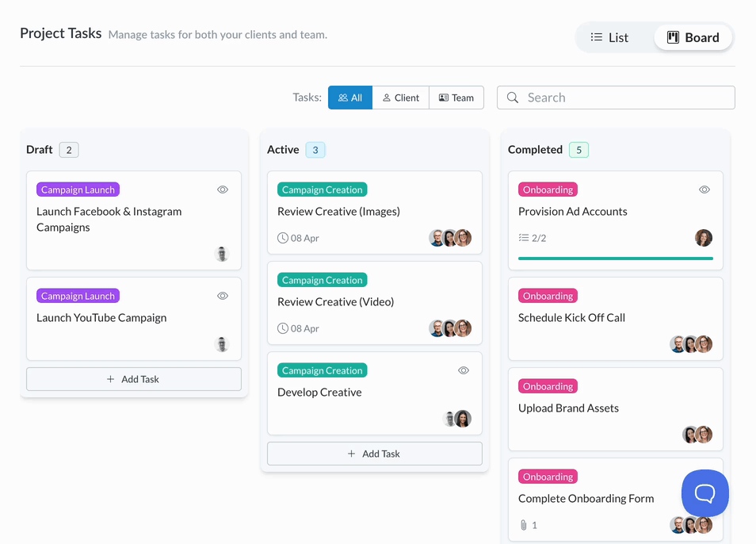Switch to Board view
Image resolution: width=756 pixels, height=544 pixels.
(x=693, y=37)
